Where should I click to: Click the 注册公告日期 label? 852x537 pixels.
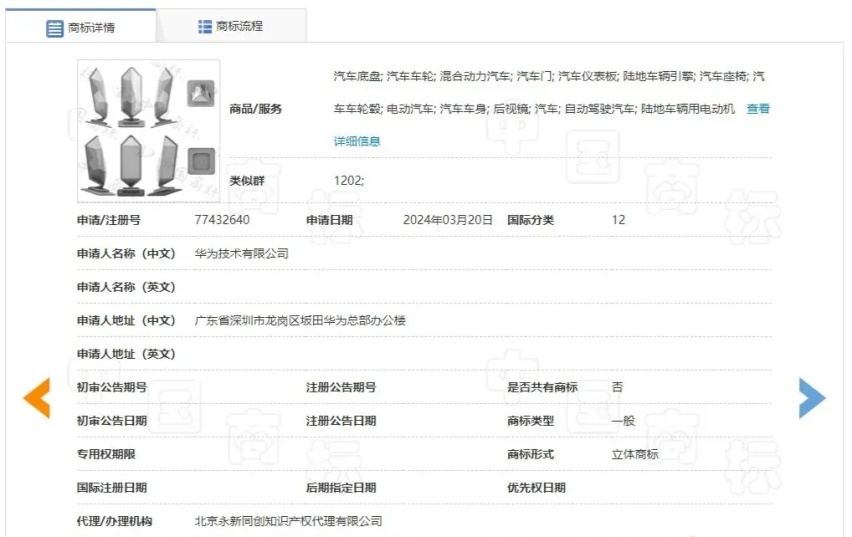341,420
